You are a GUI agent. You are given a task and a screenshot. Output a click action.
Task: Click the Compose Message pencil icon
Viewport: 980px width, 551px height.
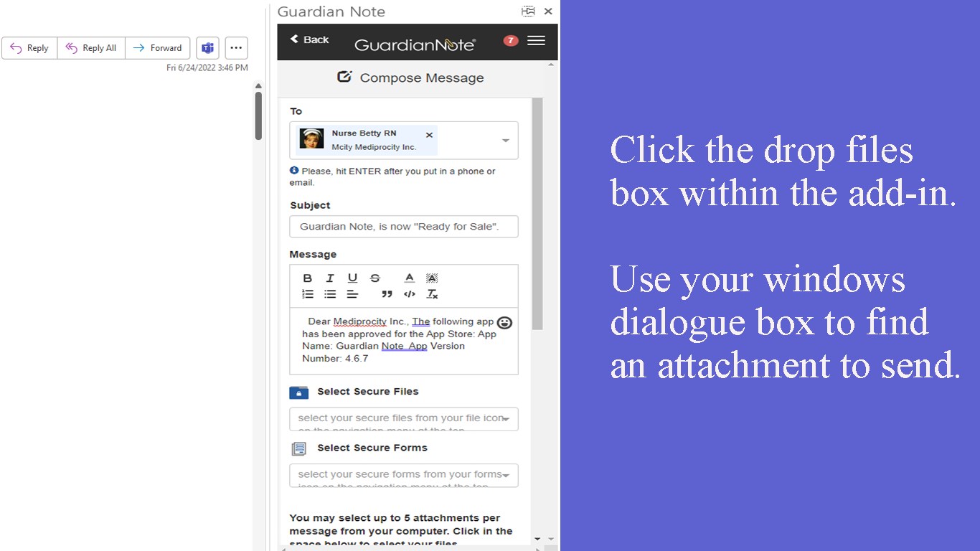point(344,77)
